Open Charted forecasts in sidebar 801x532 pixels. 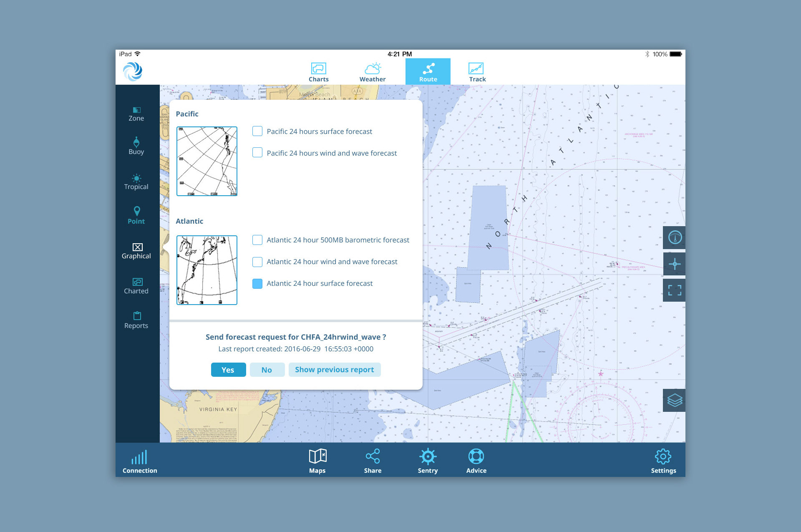click(136, 286)
